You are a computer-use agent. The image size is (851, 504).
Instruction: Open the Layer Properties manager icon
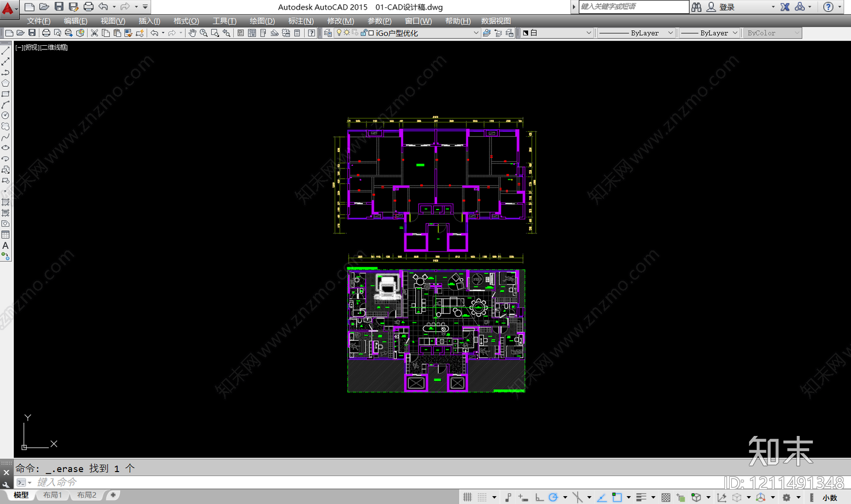click(328, 33)
